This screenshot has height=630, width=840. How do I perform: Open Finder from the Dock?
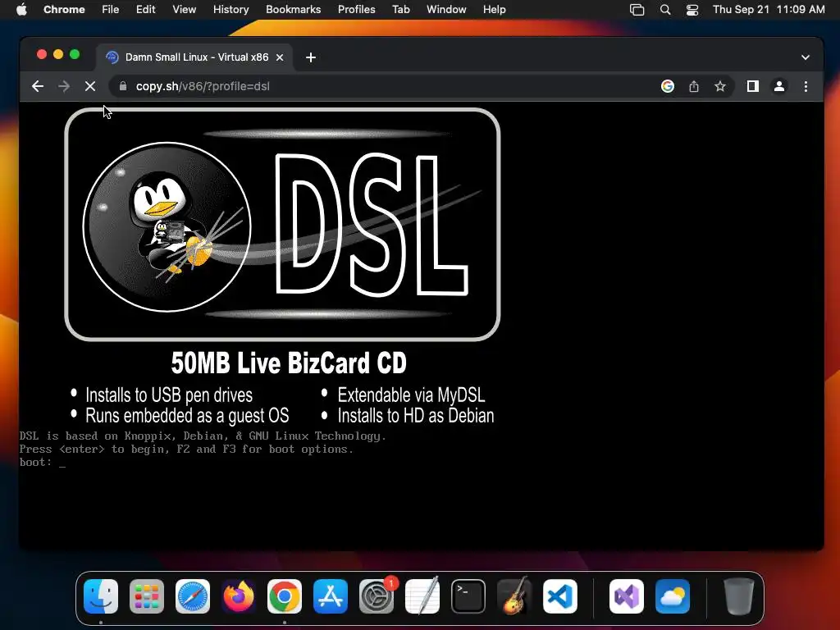click(x=101, y=596)
